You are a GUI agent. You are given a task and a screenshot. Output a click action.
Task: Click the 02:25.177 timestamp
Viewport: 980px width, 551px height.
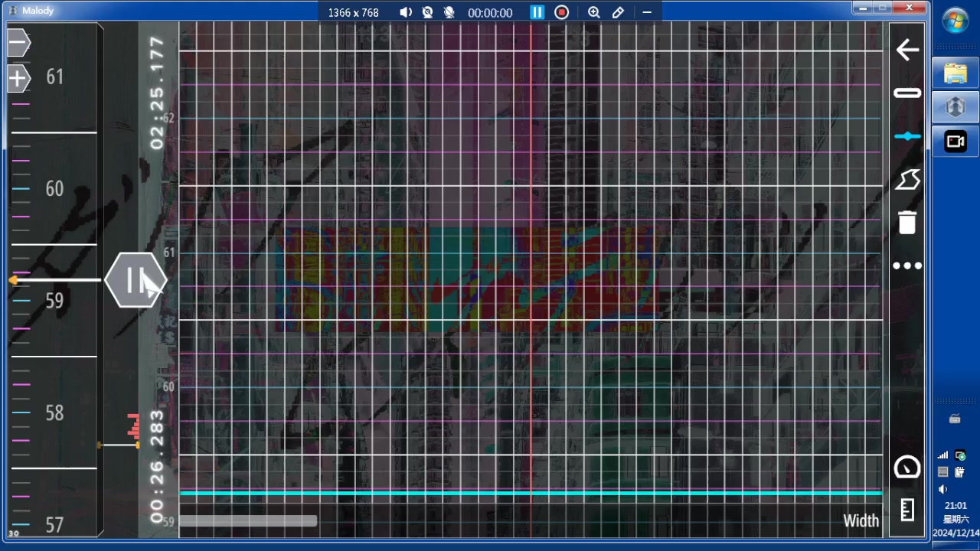click(x=158, y=93)
